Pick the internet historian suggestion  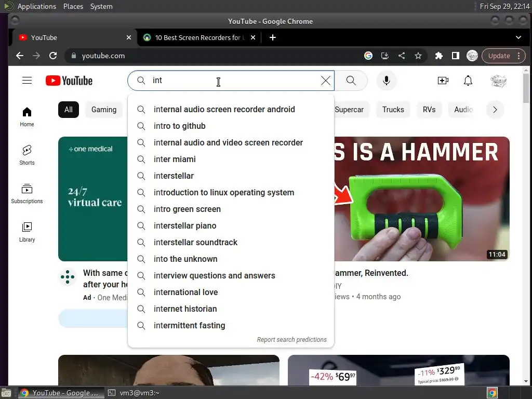(x=231, y=309)
